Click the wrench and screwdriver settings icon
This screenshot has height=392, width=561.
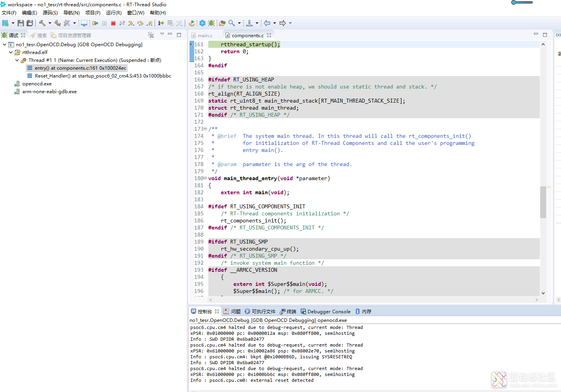[67, 23]
